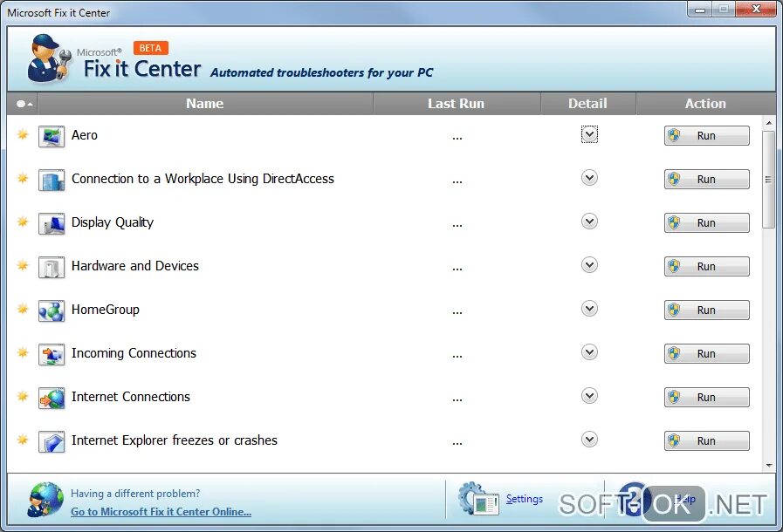The image size is (783, 532).
Task: Expand details for Connection to a Workplace
Action: pyautogui.click(x=589, y=178)
